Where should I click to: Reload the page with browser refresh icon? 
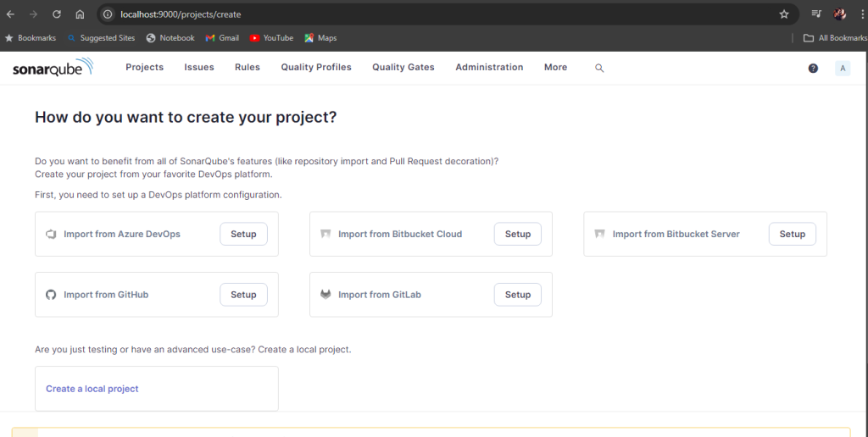pos(56,14)
